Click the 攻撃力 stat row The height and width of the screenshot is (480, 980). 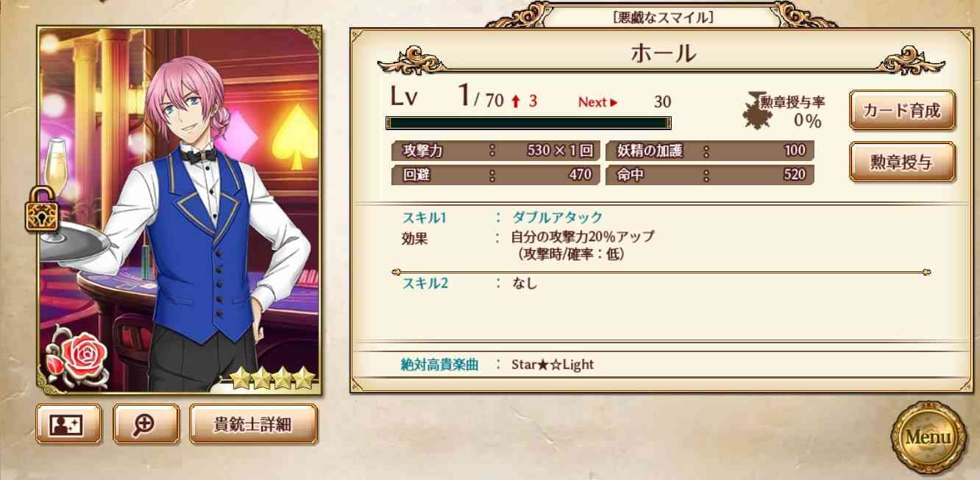[x=497, y=151]
